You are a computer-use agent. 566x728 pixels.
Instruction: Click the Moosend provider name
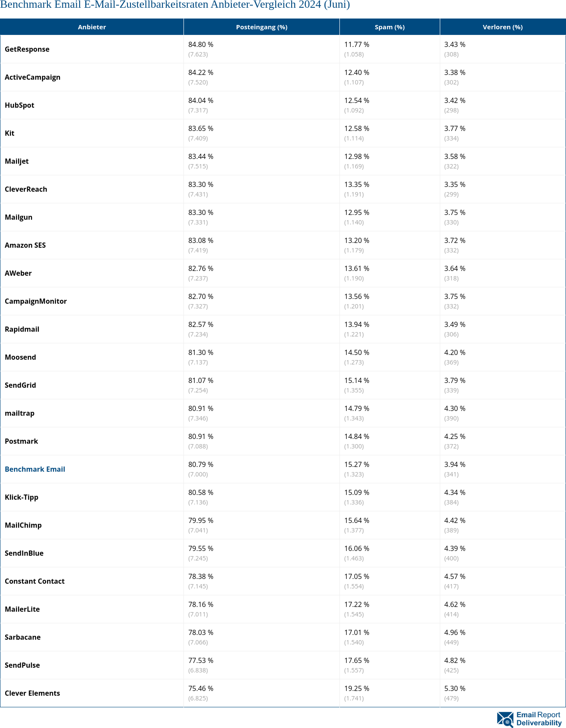(20, 357)
